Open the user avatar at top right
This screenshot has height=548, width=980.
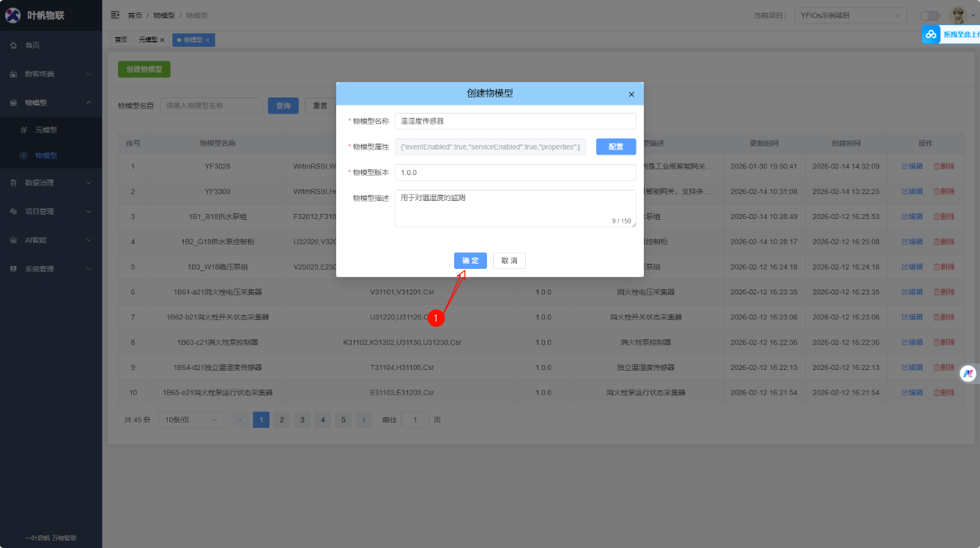(x=959, y=15)
